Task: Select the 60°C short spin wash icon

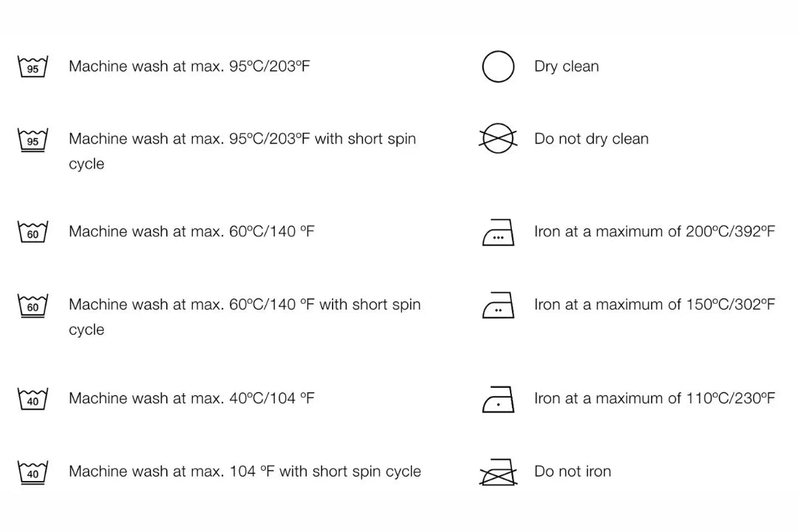Action: pos(33,305)
